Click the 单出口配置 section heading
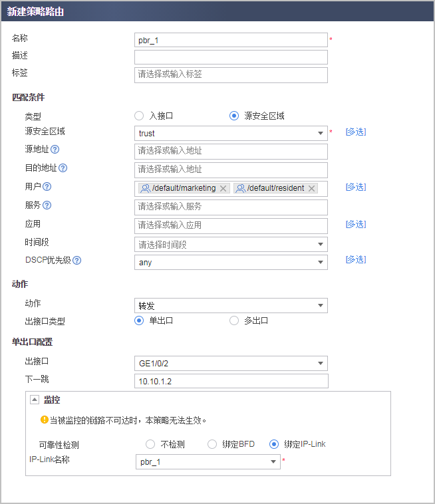 point(32,342)
